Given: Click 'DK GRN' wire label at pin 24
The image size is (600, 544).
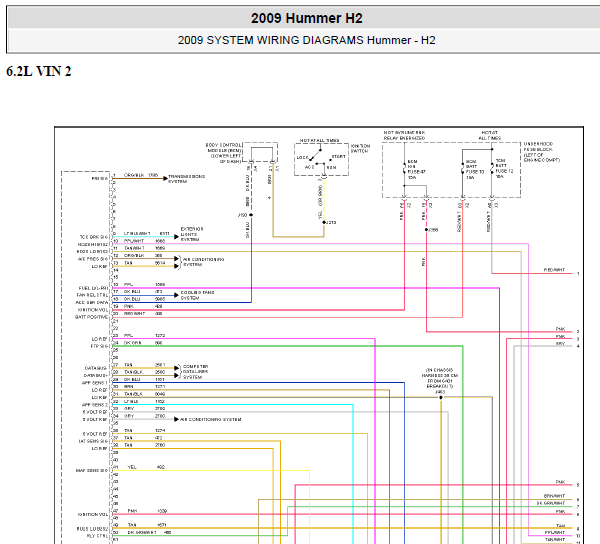Looking at the screenshot, I should [132, 343].
